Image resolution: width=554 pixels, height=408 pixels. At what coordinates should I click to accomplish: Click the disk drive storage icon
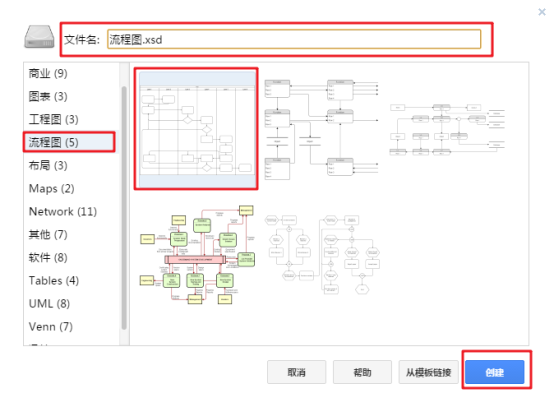tap(39, 37)
